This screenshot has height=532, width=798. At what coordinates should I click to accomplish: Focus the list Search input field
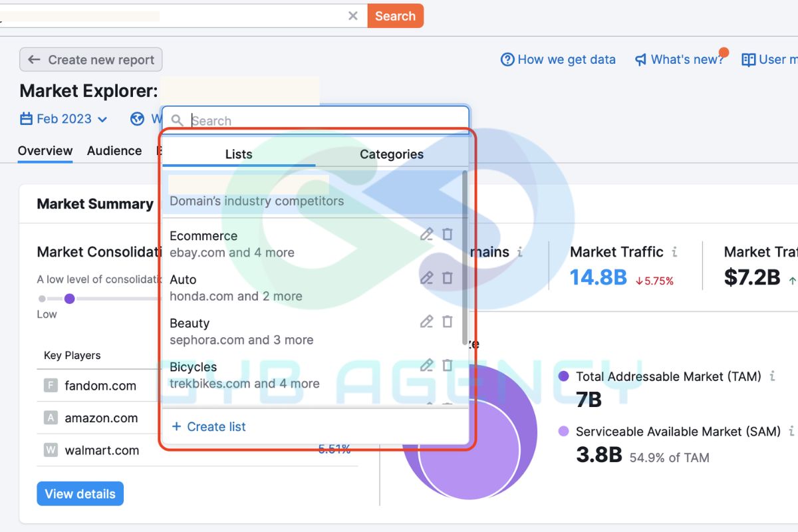click(315, 120)
